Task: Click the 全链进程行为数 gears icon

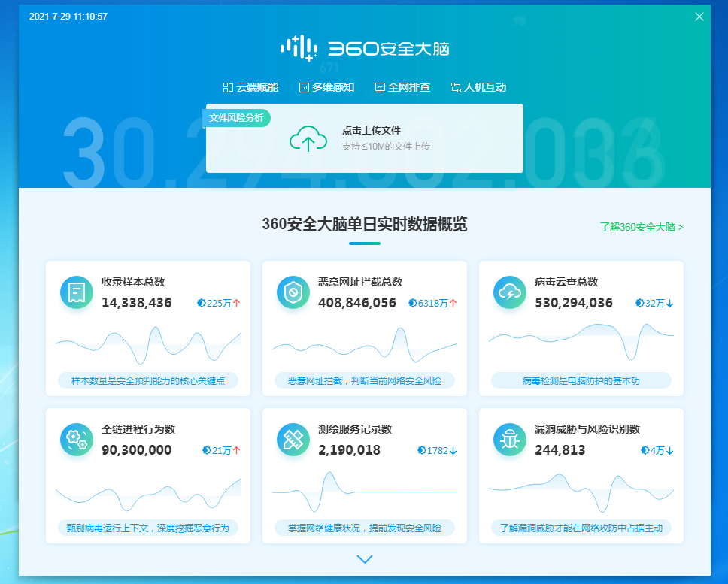Action: (77, 440)
